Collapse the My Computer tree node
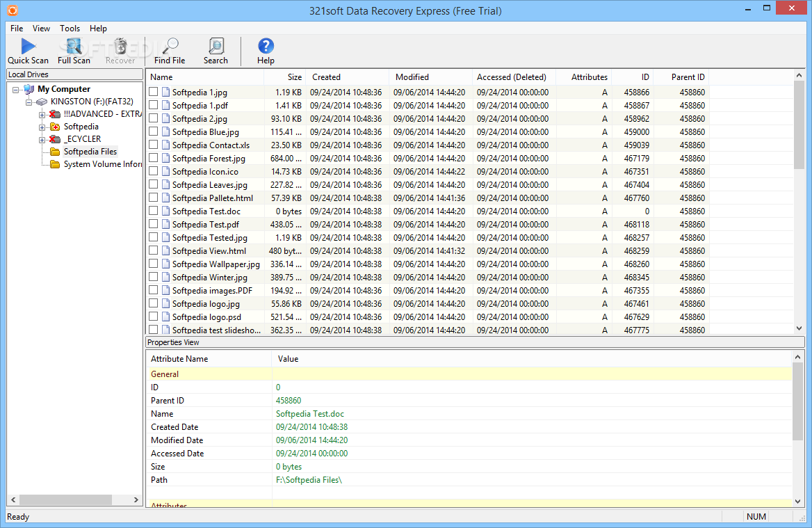Viewport: 812px width, 528px height. 15,90
